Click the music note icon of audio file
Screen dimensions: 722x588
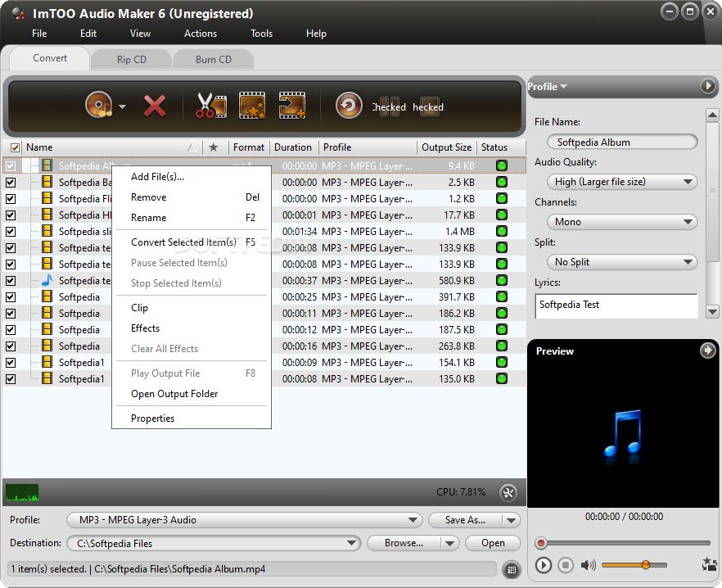[x=47, y=280]
